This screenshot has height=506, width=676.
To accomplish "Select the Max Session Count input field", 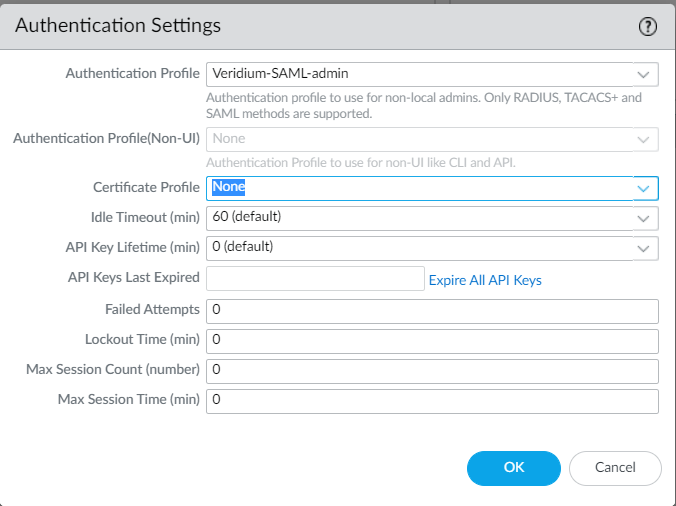I will pyautogui.click(x=432, y=371).
